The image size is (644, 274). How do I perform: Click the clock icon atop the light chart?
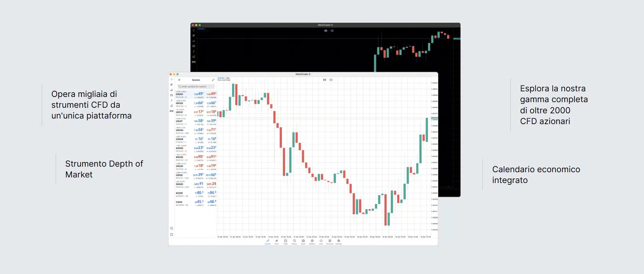pyautogui.click(x=331, y=80)
